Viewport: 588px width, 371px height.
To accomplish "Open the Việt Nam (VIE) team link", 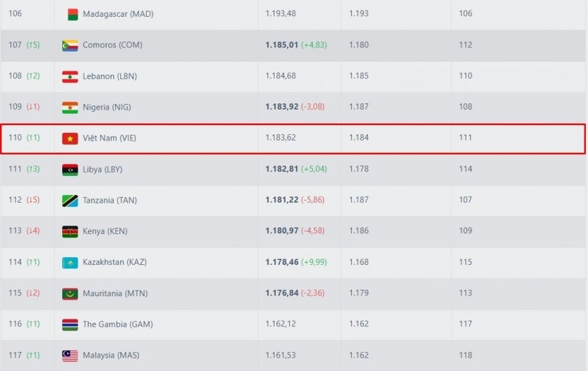I will 109,138.
